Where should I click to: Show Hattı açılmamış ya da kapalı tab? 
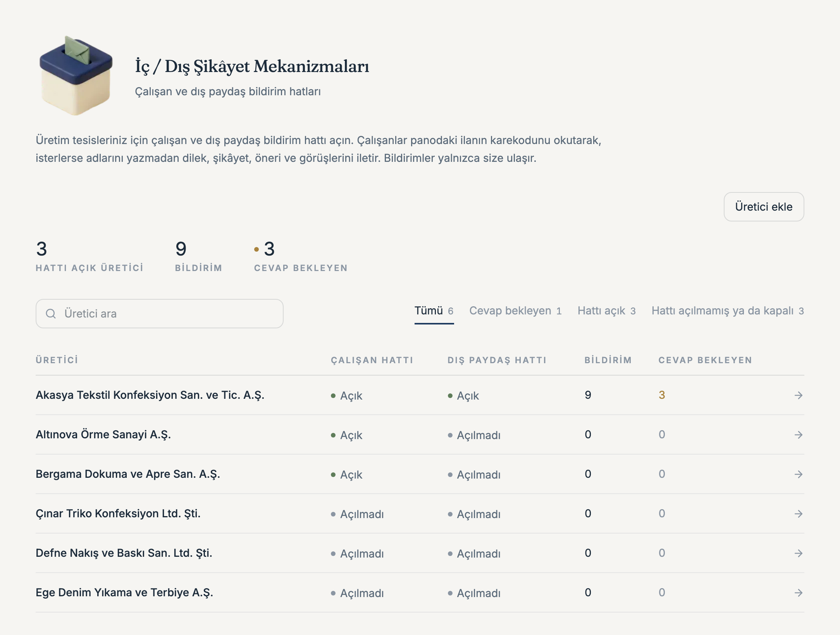click(x=728, y=311)
